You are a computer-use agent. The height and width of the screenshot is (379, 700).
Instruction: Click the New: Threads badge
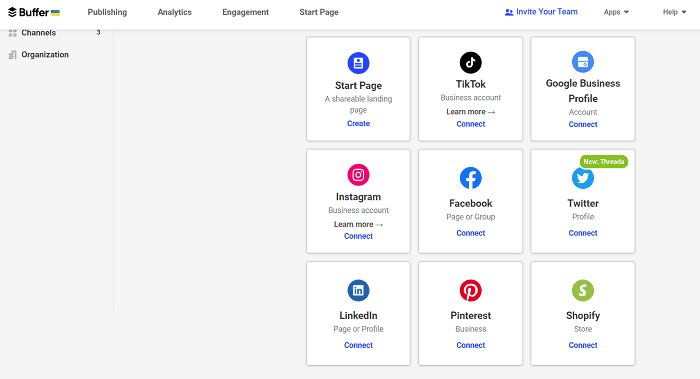tap(604, 162)
